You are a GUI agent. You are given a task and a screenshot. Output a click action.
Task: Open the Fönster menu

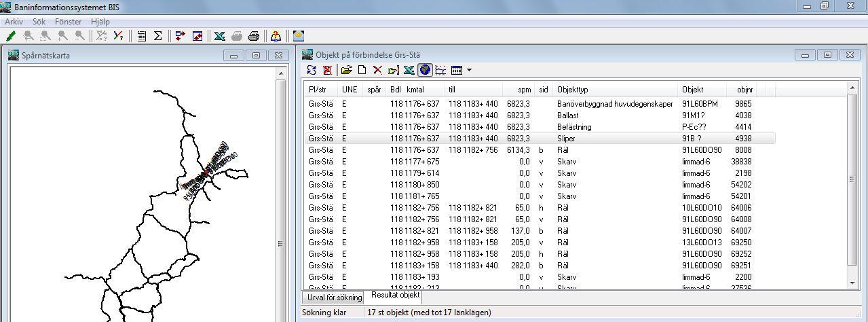(x=68, y=22)
